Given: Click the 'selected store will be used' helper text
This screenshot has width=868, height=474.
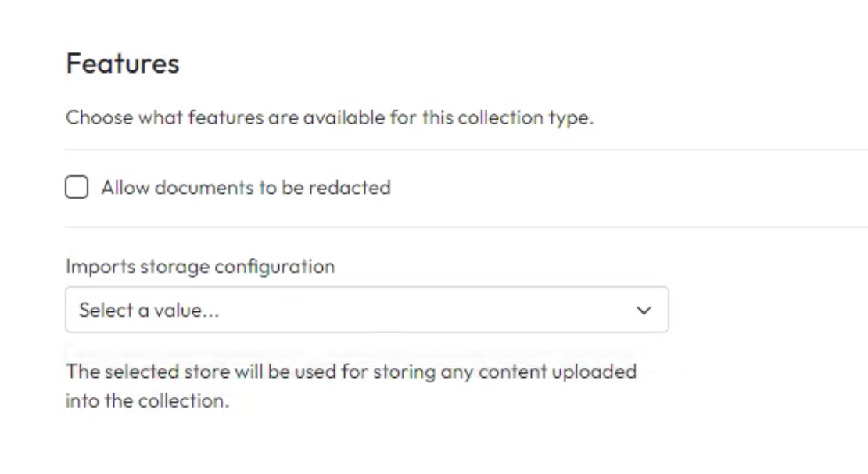Looking at the screenshot, I should point(350,372).
